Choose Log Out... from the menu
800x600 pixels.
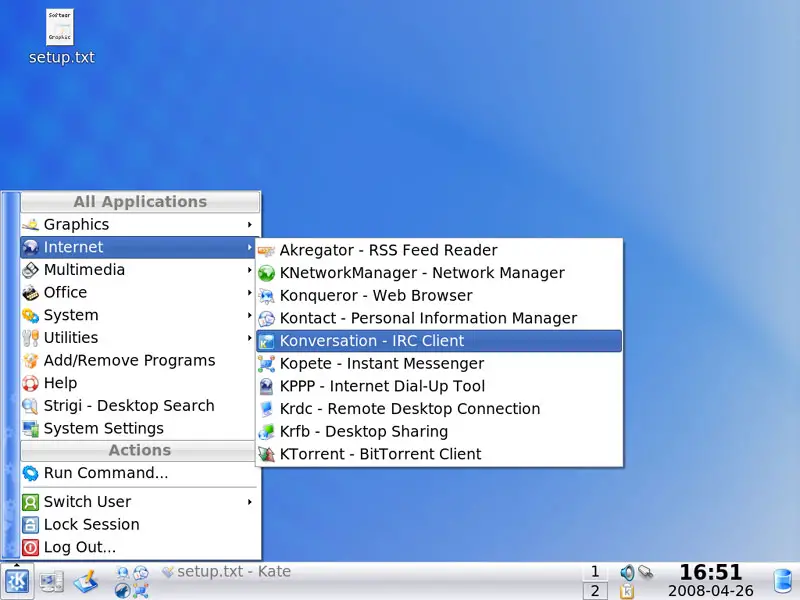tap(140, 547)
